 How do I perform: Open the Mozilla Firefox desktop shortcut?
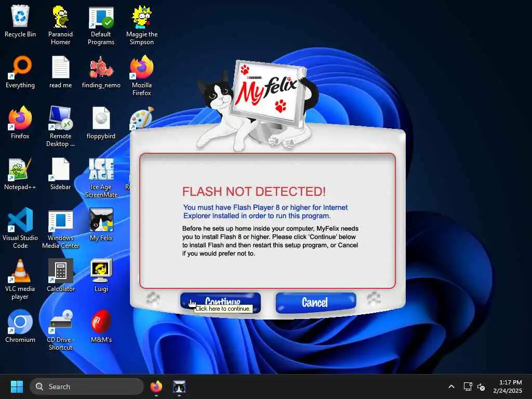[x=142, y=76]
